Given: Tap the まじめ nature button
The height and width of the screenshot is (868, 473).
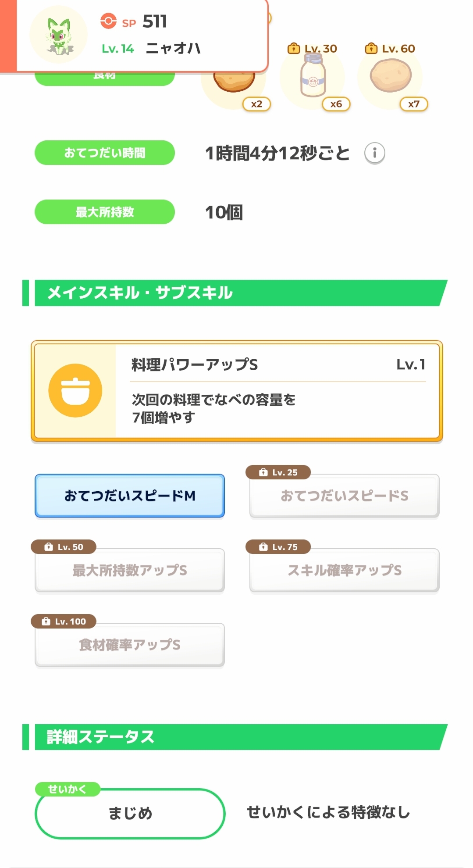Looking at the screenshot, I should point(130,813).
